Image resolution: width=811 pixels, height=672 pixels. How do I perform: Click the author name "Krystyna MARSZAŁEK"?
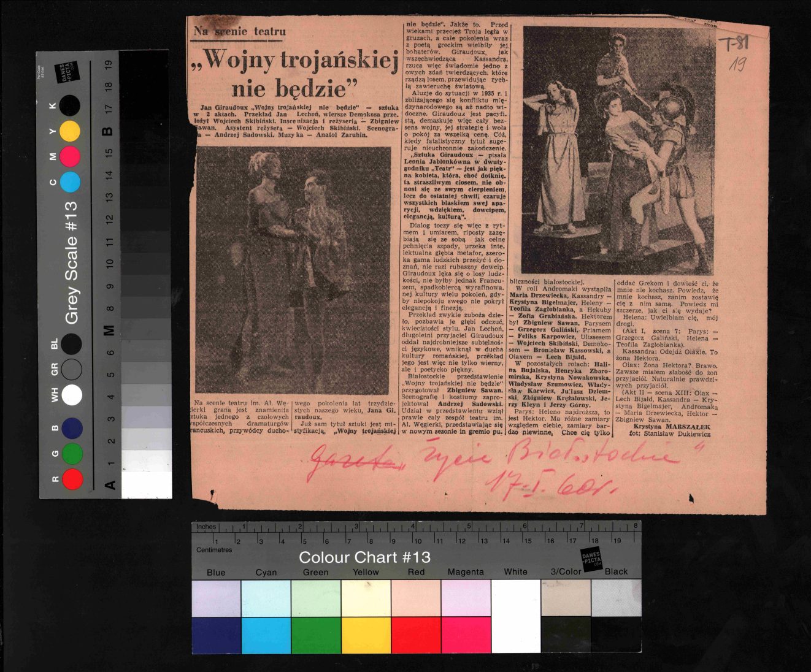[671, 426]
